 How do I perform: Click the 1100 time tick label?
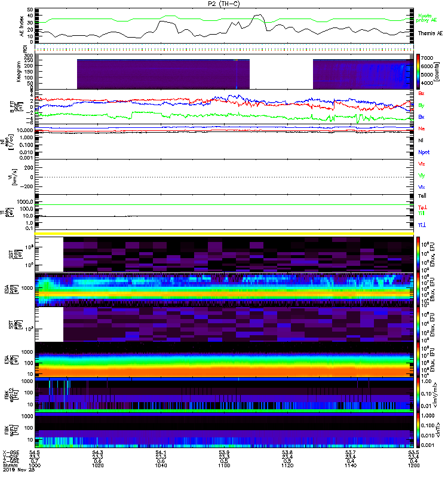click(224, 465)
